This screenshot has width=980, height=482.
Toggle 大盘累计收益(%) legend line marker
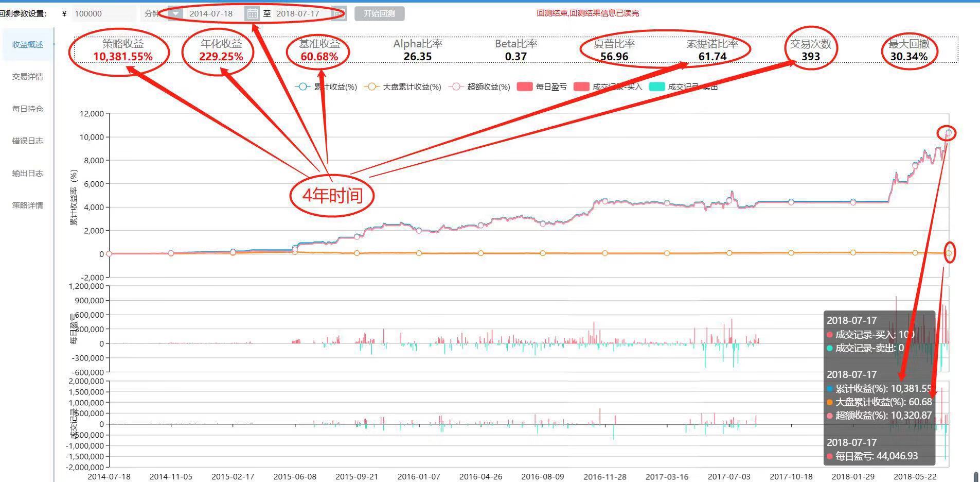(371, 87)
